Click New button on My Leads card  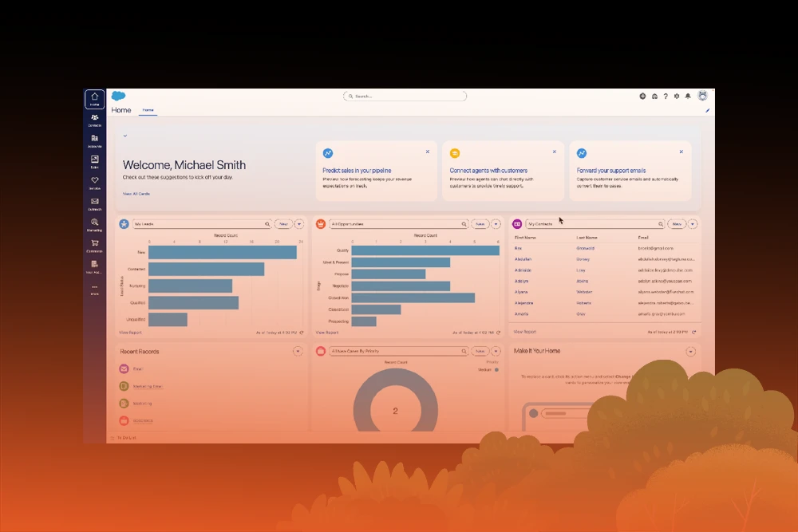click(283, 224)
